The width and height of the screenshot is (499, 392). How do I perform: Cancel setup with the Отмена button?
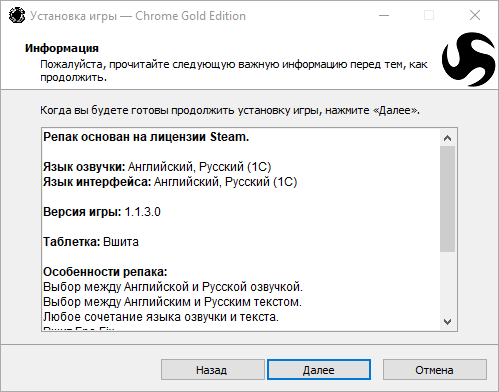pyautogui.click(x=435, y=370)
